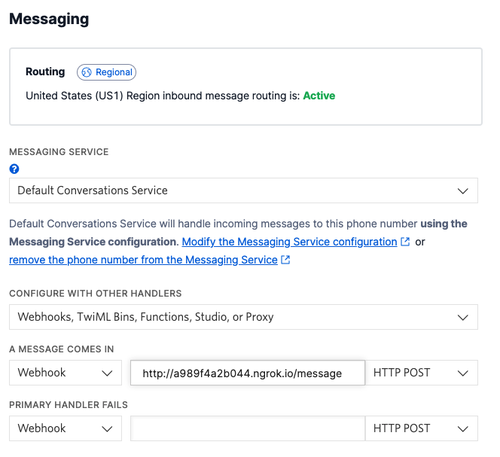Click the Regional routing badge
Viewport: 500px width, 457px height.
pos(106,72)
